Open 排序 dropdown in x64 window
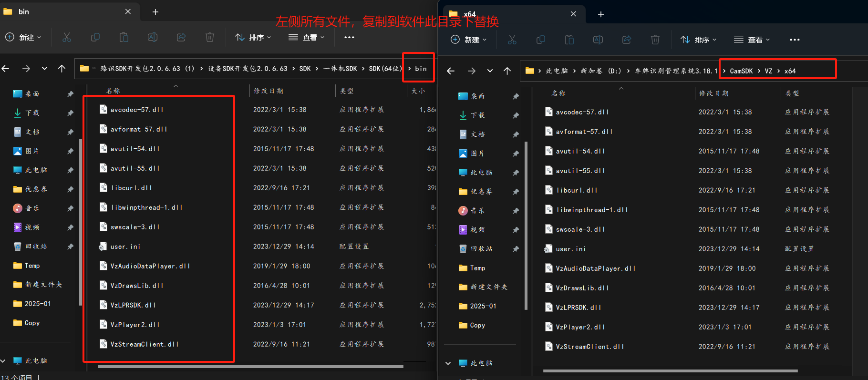868x380 pixels. coord(699,40)
